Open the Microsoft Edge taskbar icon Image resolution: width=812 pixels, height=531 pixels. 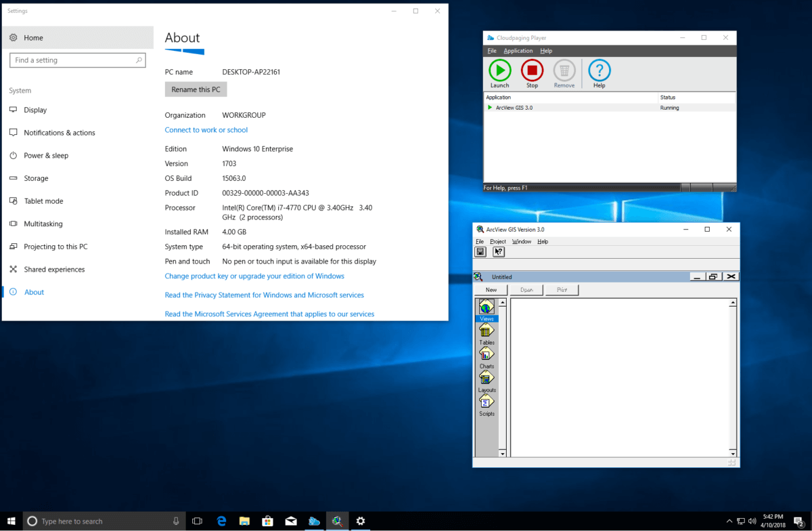pyautogui.click(x=221, y=521)
